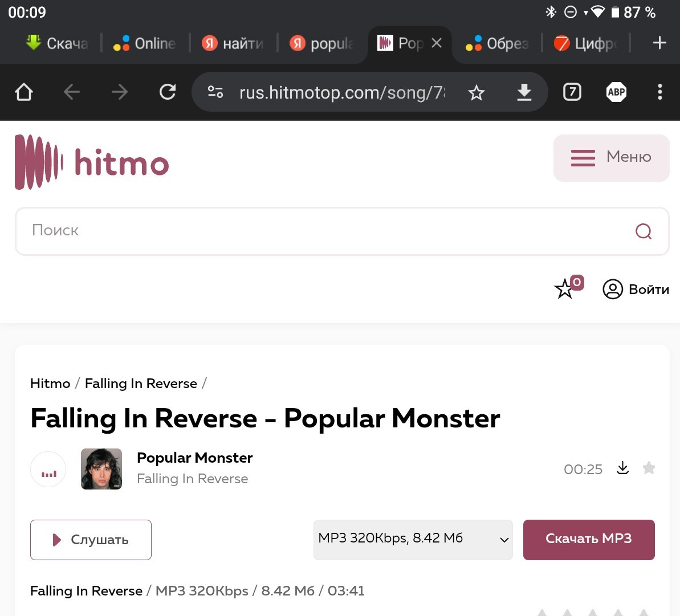This screenshot has height=616, width=680.
Task: Switch to the Скача tab
Action: (56, 43)
